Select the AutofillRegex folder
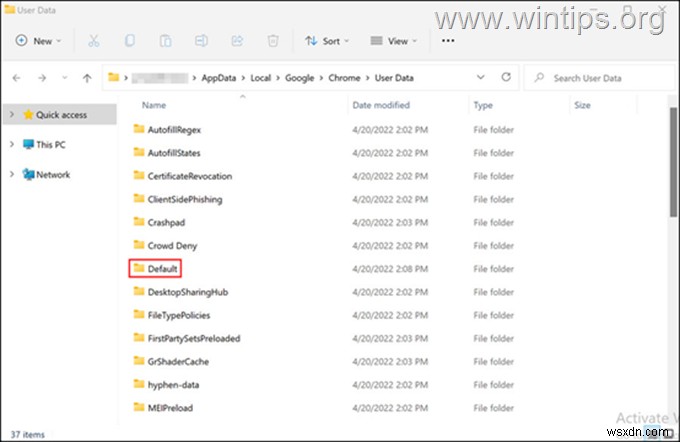The height and width of the screenshot is (442, 680). pyautogui.click(x=174, y=130)
